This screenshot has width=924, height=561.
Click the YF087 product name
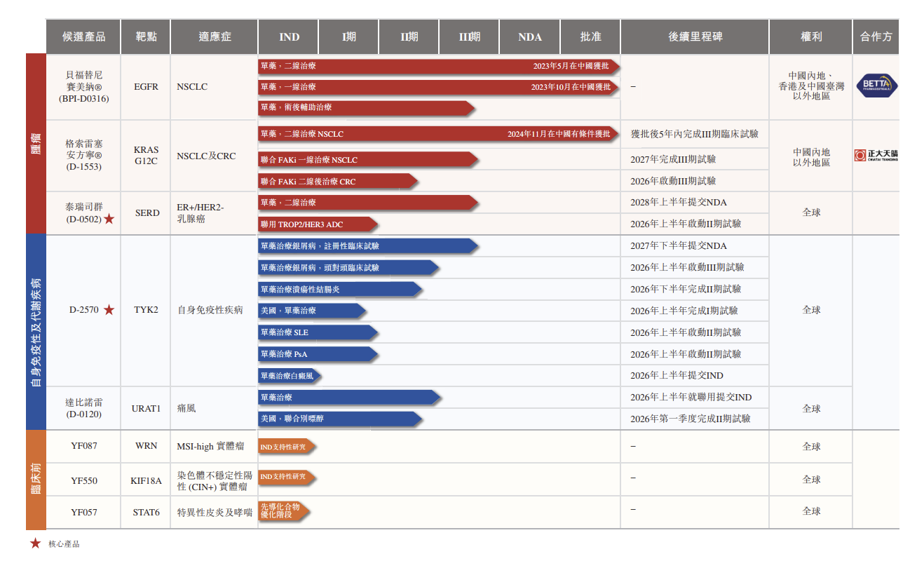(84, 446)
